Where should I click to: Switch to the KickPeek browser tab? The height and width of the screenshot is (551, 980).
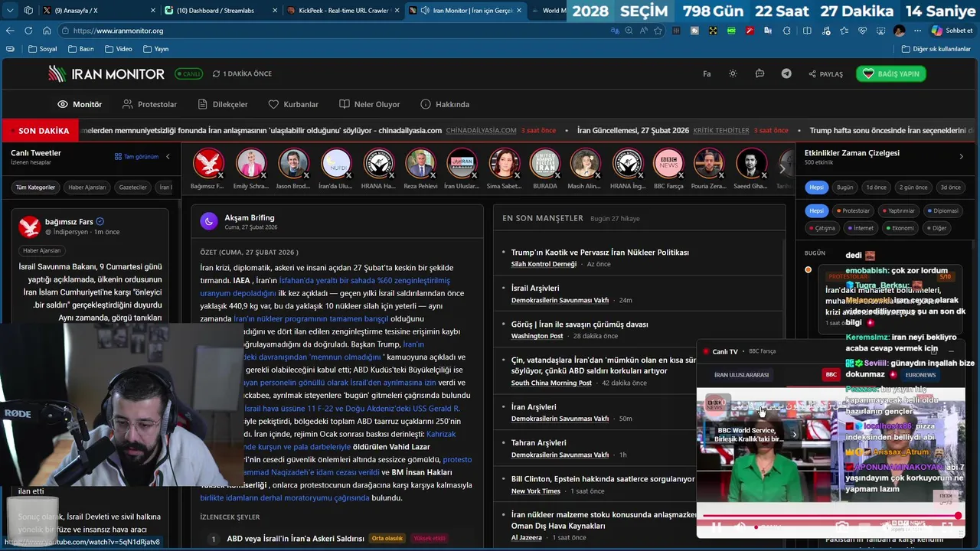pyautogui.click(x=344, y=11)
